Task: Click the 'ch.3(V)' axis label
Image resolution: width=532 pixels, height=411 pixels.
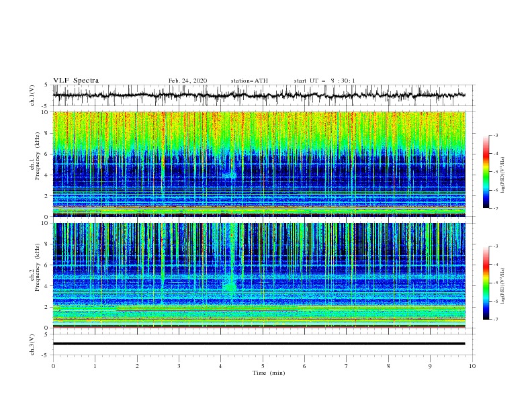Action: (x=32, y=345)
